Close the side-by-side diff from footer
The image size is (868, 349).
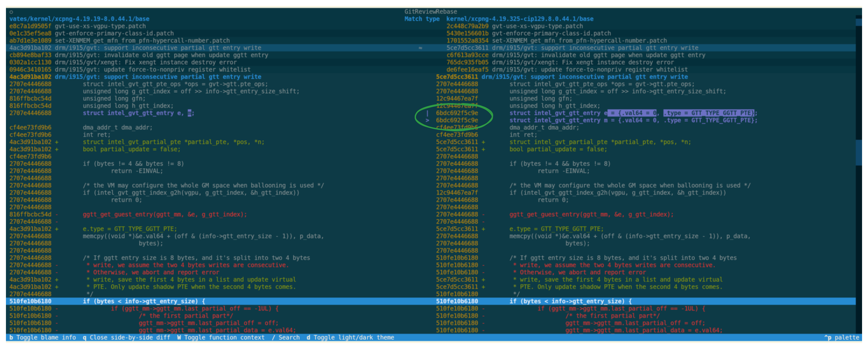tap(126, 337)
